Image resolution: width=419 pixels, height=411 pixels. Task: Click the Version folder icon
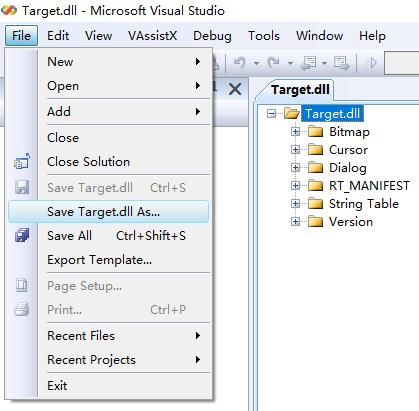315,221
